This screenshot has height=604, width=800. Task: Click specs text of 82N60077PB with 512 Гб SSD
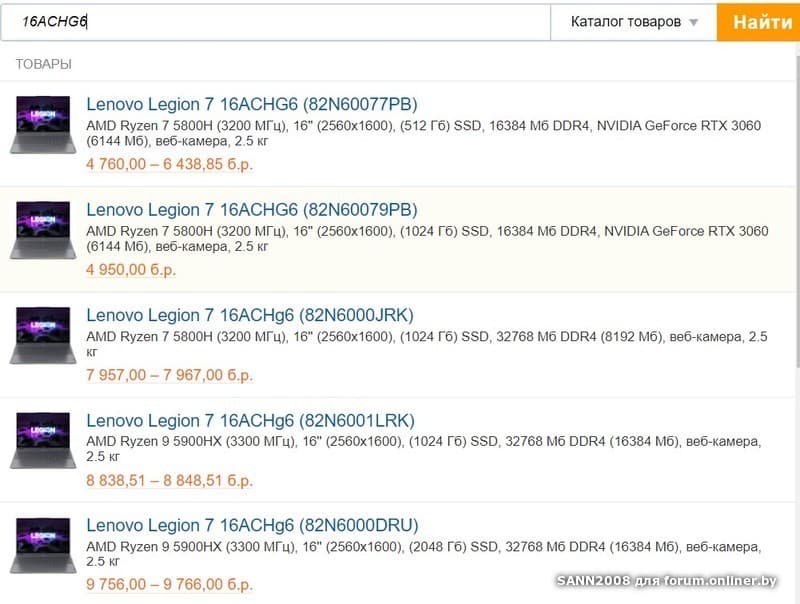[x=423, y=133]
